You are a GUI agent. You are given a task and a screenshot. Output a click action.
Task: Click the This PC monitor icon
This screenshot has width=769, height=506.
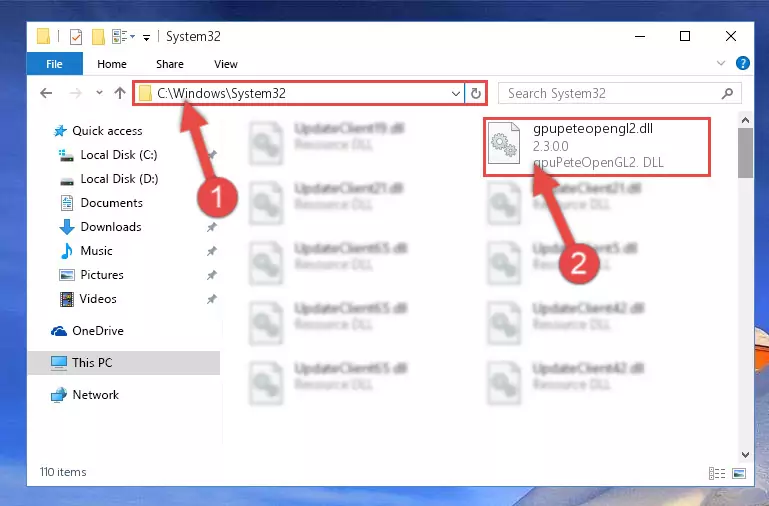[x=59, y=363]
